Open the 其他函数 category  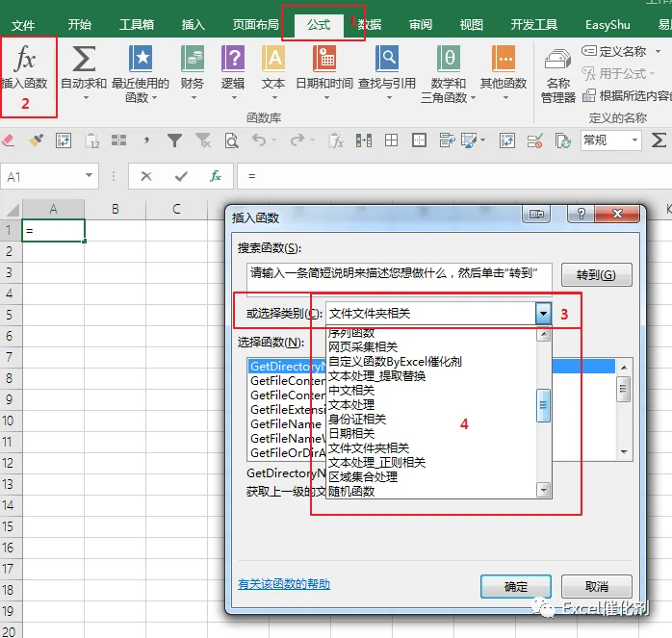(504, 73)
